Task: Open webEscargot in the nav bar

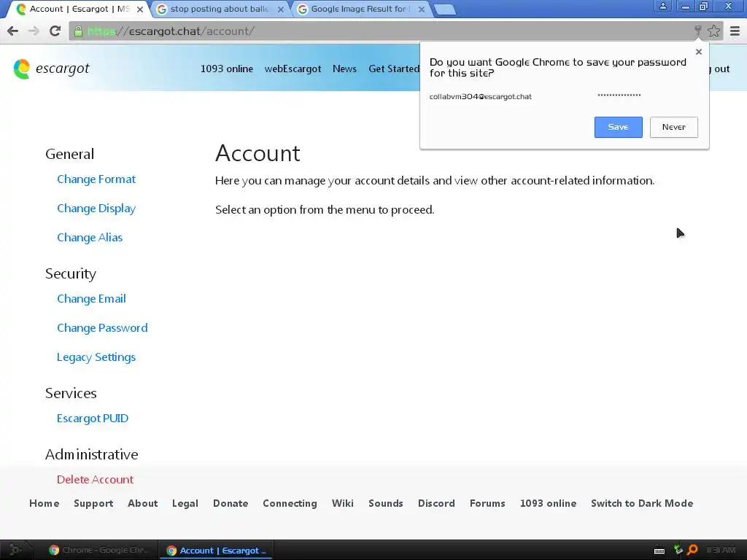Action: point(293,69)
